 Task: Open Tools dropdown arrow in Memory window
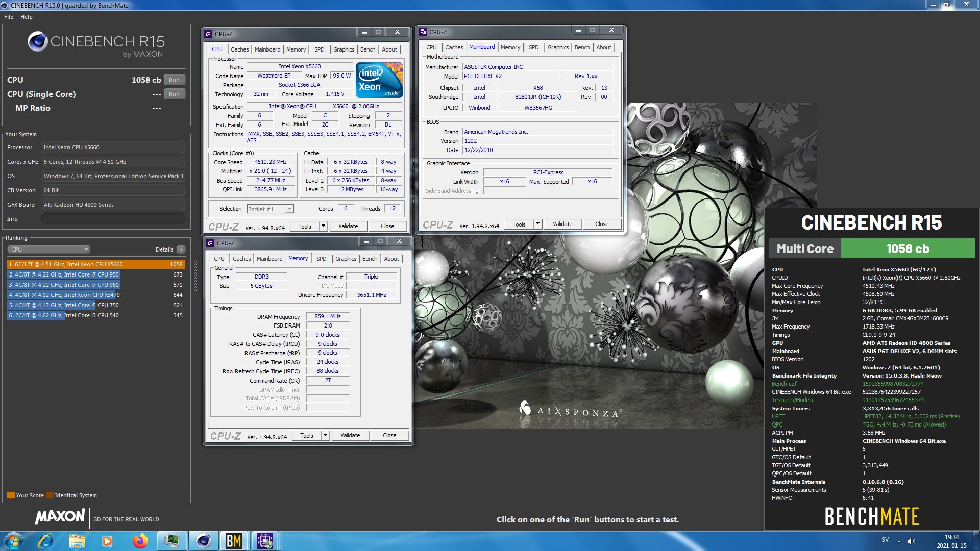325,435
